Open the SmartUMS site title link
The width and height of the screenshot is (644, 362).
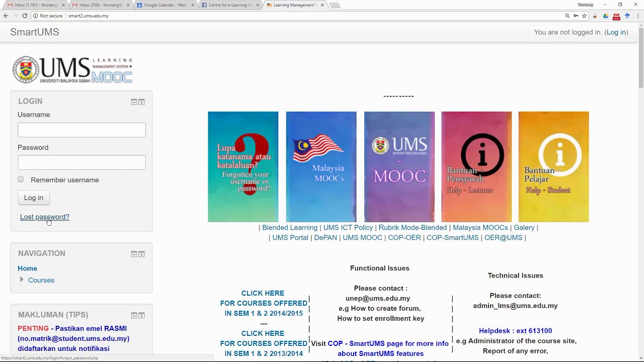(35, 32)
